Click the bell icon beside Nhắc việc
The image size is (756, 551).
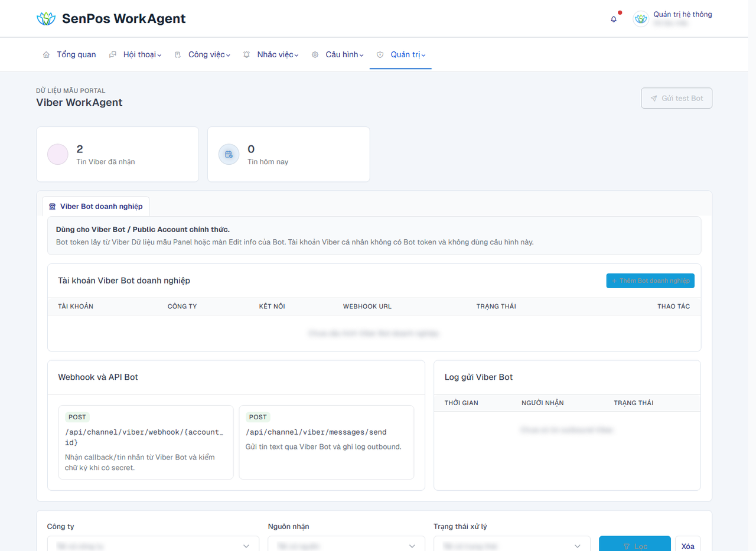246,54
